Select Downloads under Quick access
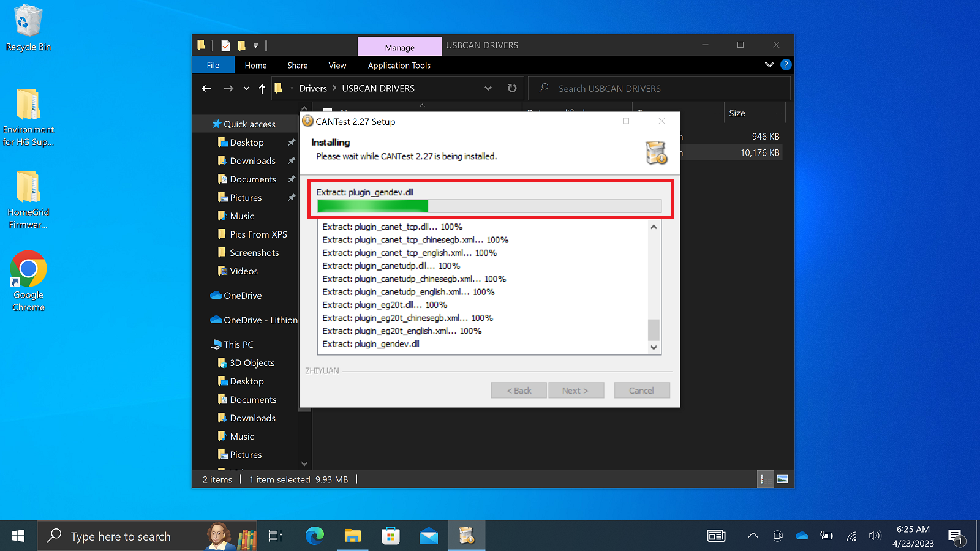 click(252, 160)
